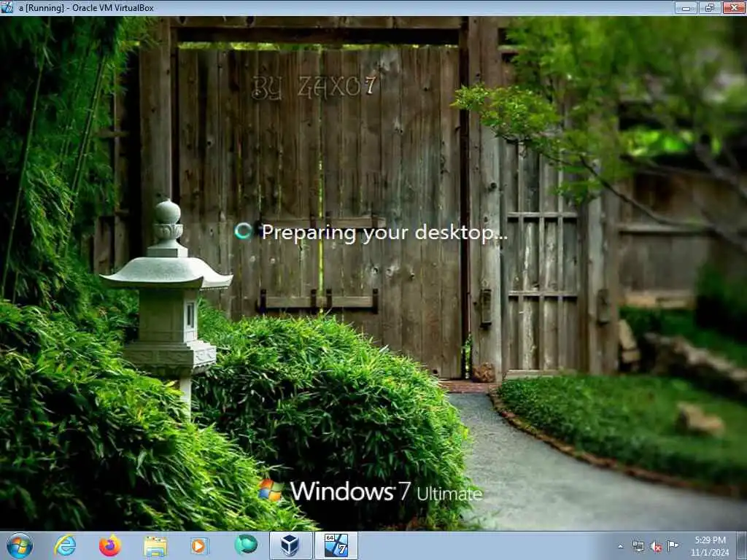Open the Windows Start menu orb

(x=20, y=545)
